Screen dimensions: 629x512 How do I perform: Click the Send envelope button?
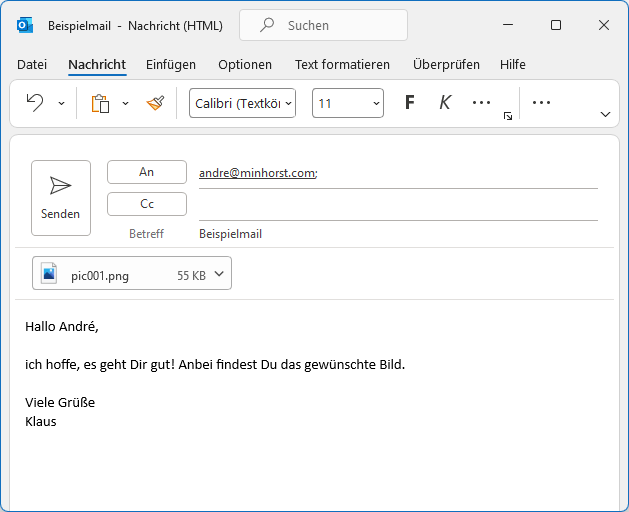(x=61, y=197)
